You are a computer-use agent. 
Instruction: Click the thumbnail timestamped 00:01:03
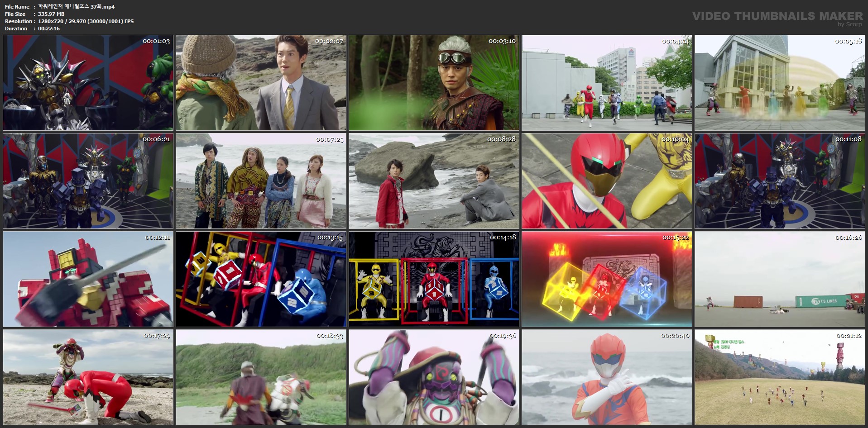[88, 83]
